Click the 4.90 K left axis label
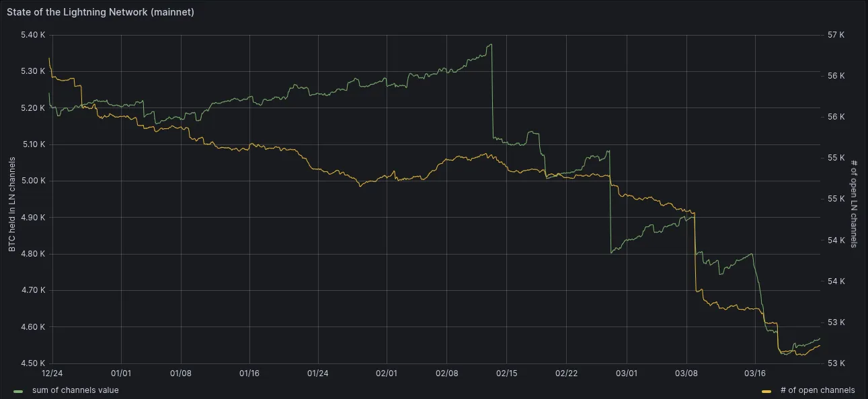Screen dimensions: 868x399 (x=32, y=218)
